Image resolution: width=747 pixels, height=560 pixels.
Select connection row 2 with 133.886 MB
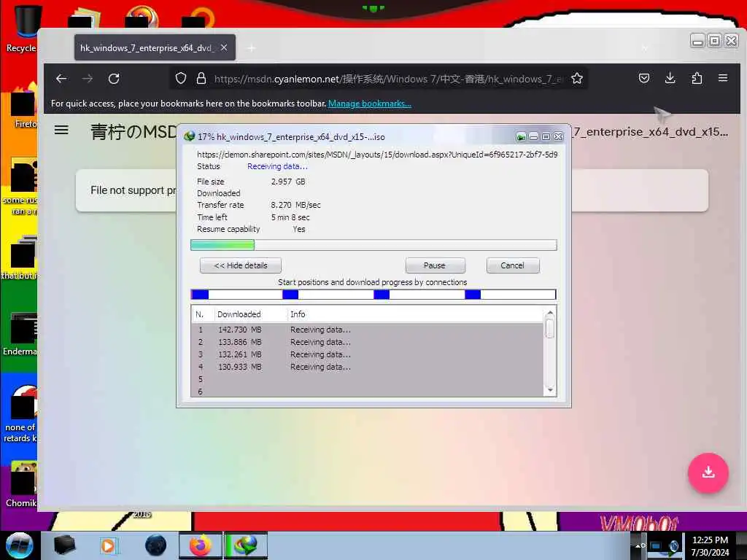(367, 342)
